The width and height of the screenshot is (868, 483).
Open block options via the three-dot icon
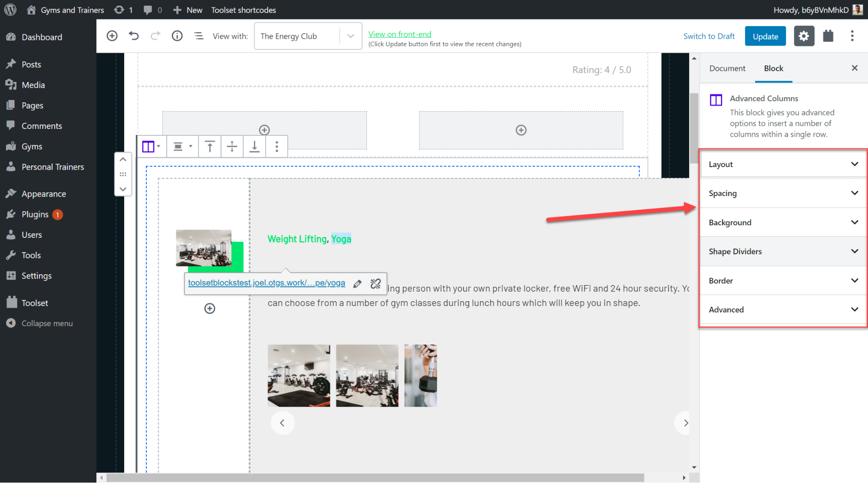[277, 146]
